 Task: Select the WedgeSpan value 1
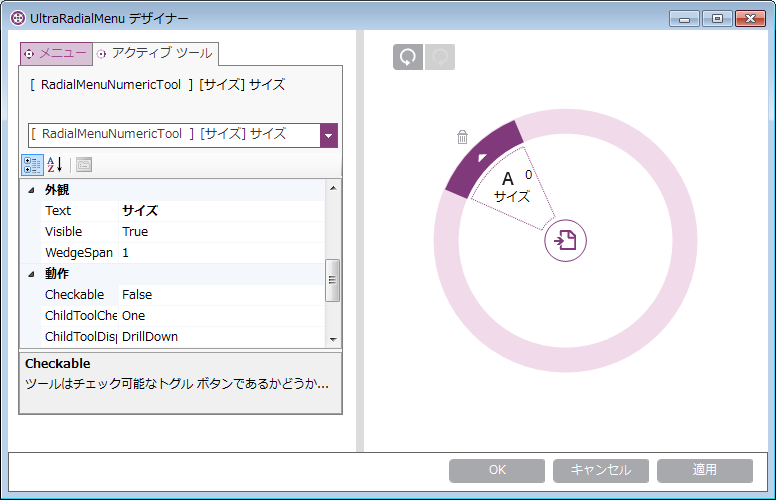point(222,253)
